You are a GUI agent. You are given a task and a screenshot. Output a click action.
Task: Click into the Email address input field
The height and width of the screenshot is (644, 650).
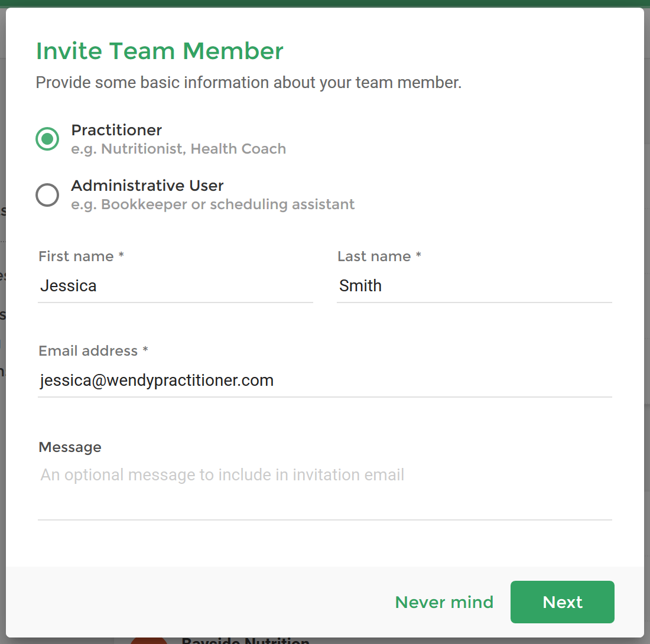(325, 380)
